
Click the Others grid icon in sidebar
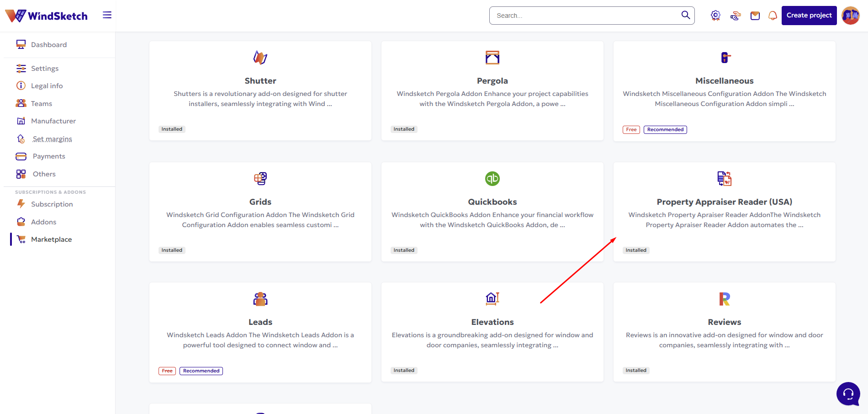tap(21, 174)
